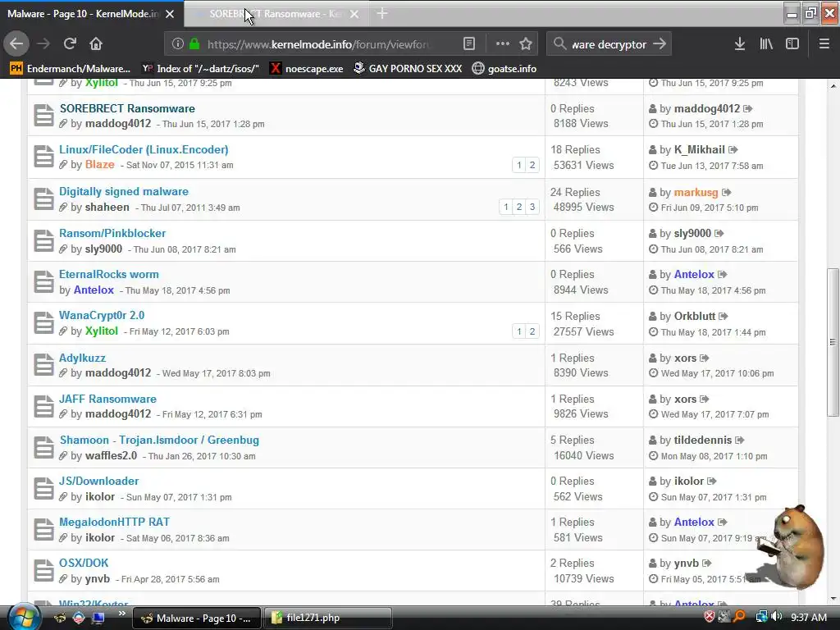This screenshot has height=630, width=840.
Task: Open Endermanch/Malware bookmark
Action: point(71,69)
